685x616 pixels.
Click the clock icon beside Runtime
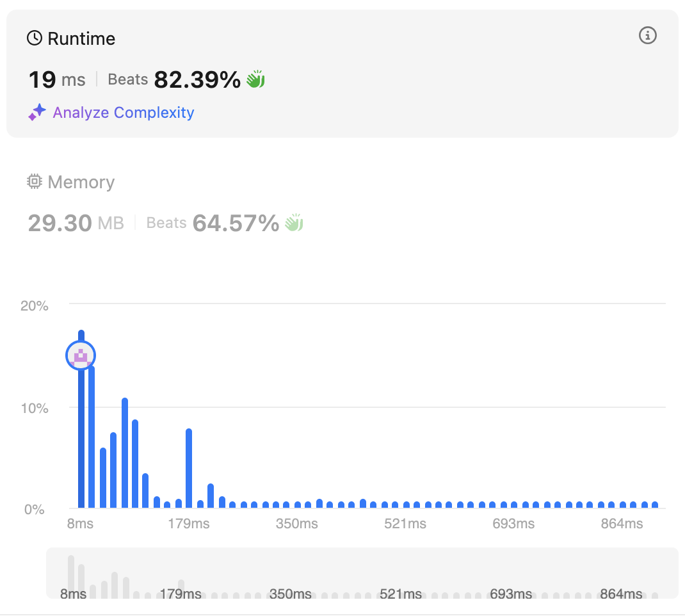click(35, 38)
